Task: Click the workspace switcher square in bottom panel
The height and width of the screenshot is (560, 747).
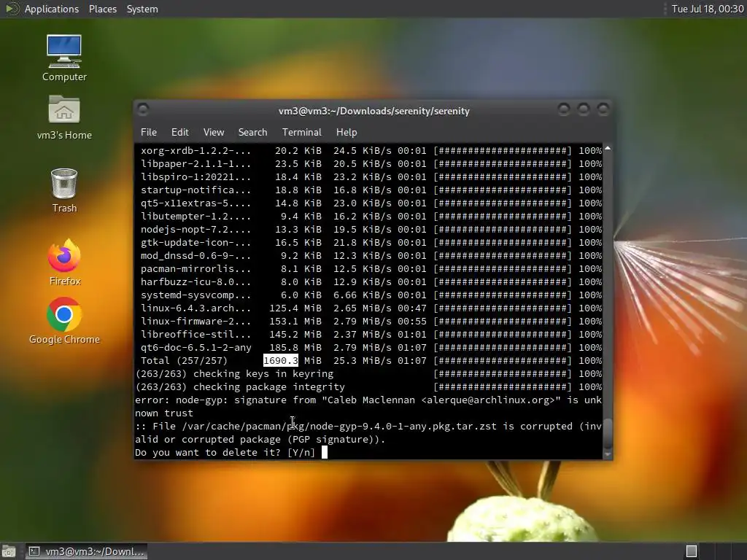Action: coord(692,551)
